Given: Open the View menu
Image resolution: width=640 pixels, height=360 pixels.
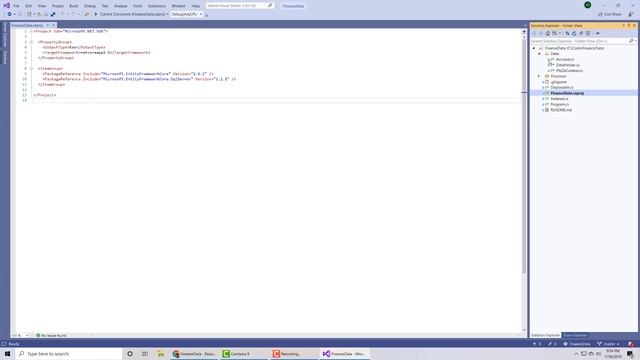Looking at the screenshot, I should coord(42,6).
